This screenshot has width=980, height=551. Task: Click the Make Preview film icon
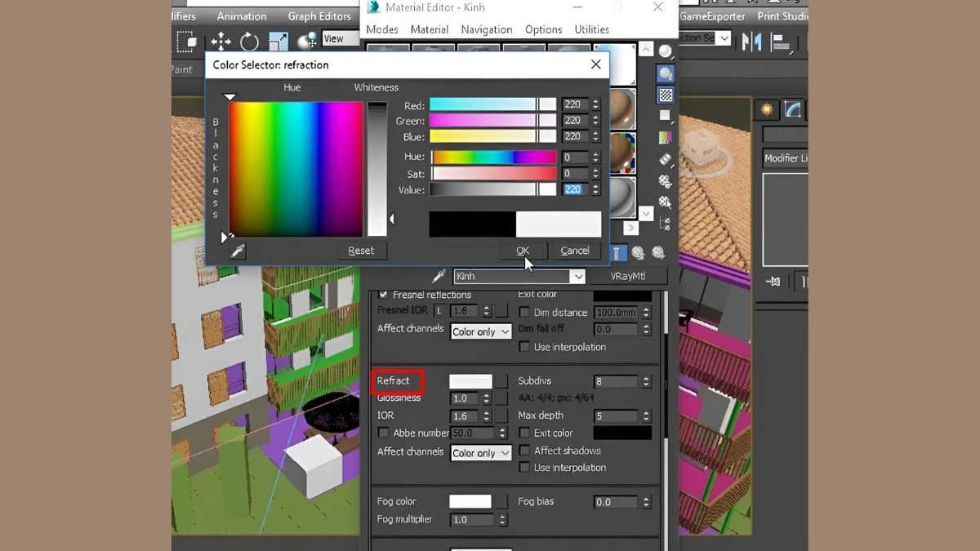(x=666, y=160)
